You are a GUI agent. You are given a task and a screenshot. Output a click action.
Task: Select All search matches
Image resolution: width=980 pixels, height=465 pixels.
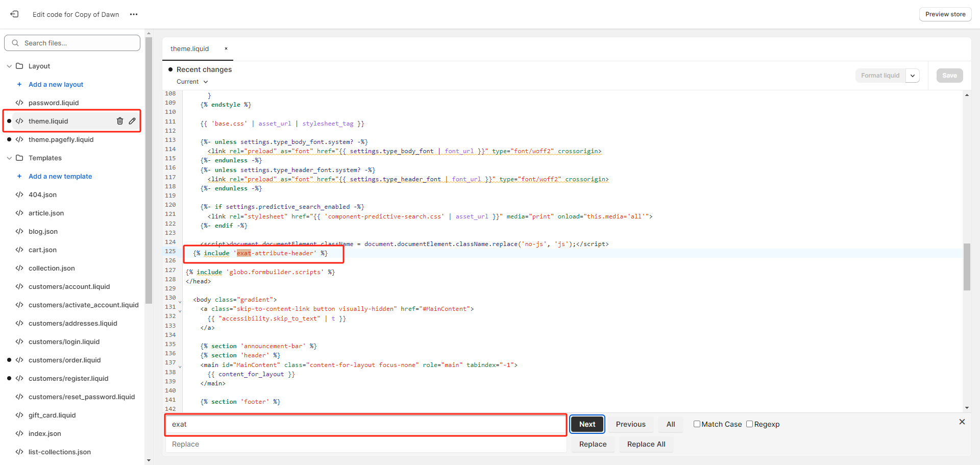point(670,424)
